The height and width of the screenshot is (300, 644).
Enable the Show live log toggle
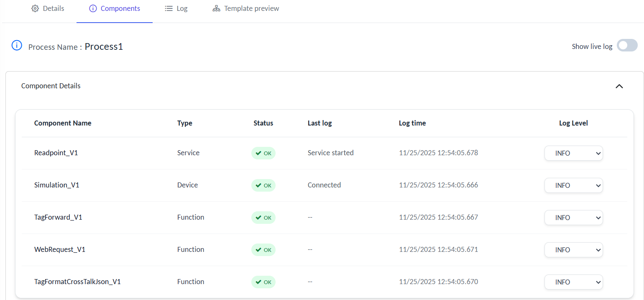point(627,46)
